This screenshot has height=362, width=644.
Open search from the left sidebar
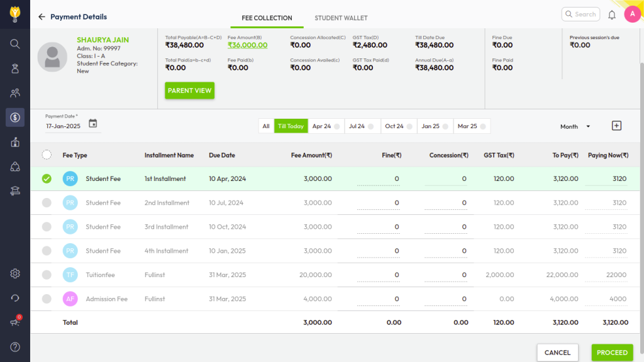(x=15, y=44)
